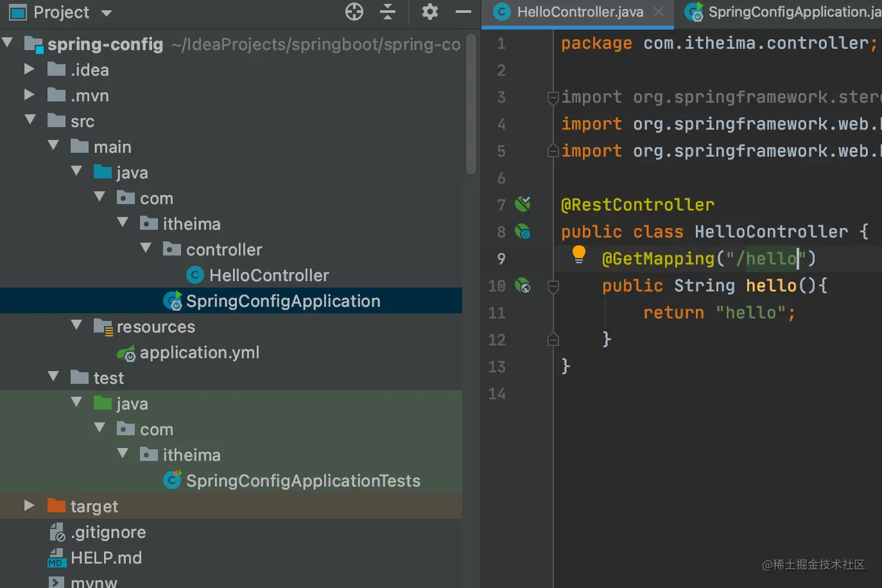
Task: Close the HelloController.java tab
Action: click(659, 12)
